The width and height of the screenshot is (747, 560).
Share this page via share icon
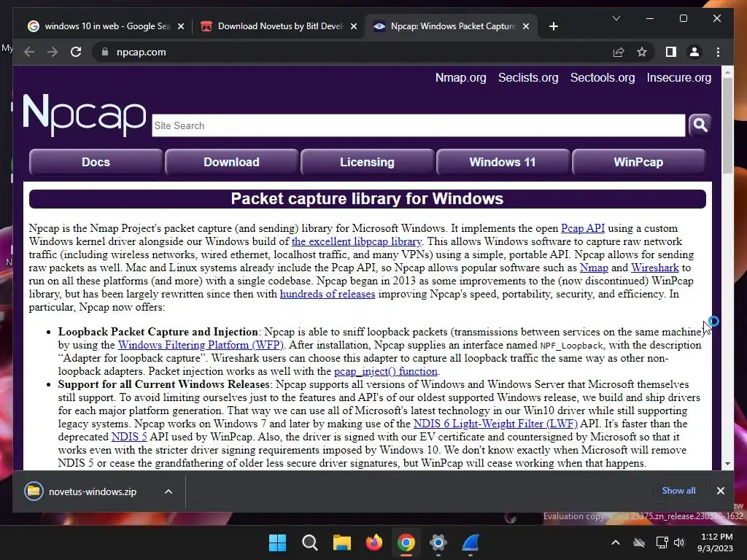pyautogui.click(x=619, y=52)
